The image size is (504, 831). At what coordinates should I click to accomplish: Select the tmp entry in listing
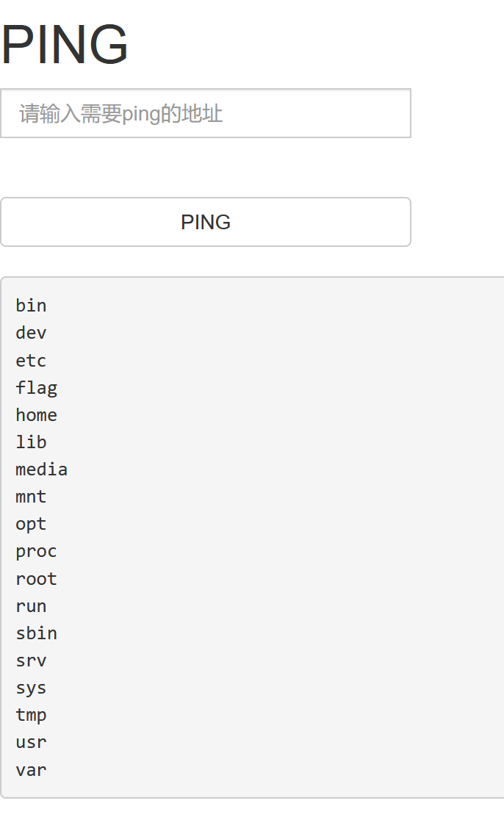(x=31, y=714)
